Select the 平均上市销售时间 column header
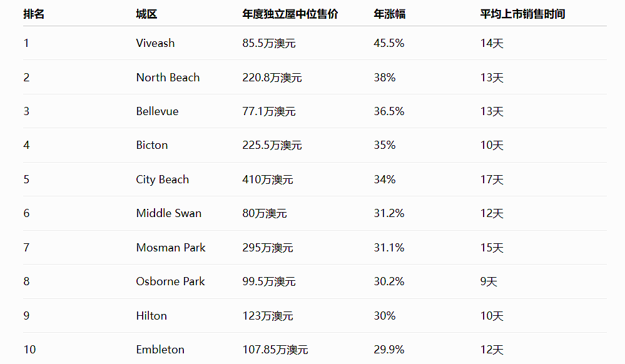625x364 pixels. pyautogui.click(x=522, y=14)
